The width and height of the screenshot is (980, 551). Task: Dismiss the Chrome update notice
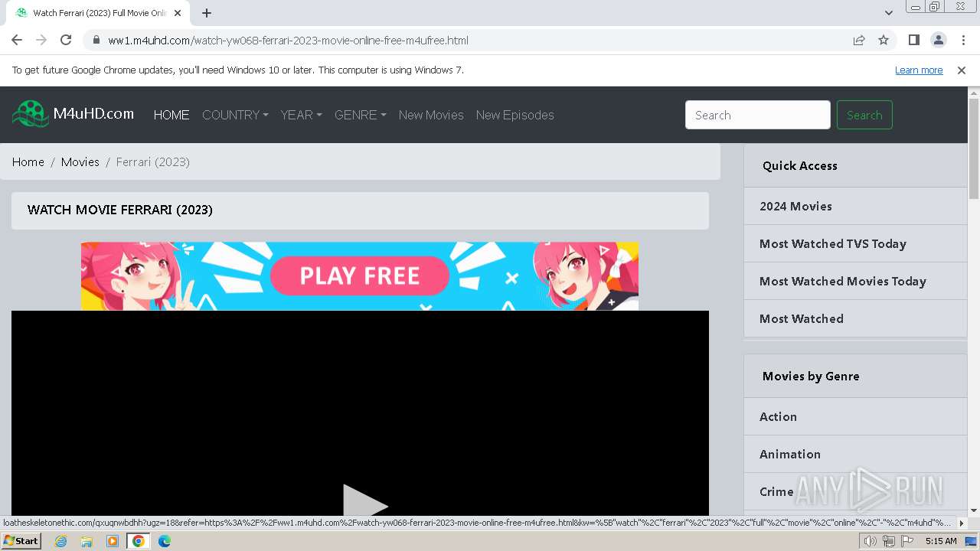962,70
